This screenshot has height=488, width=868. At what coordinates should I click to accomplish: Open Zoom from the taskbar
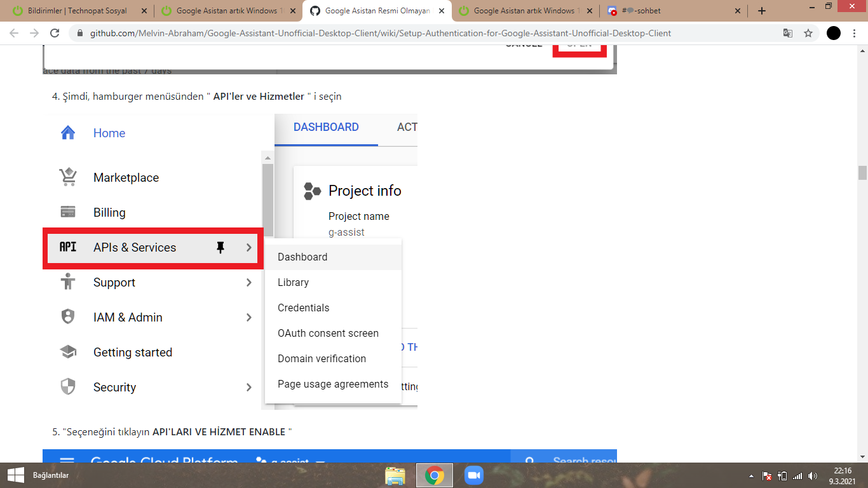point(473,475)
